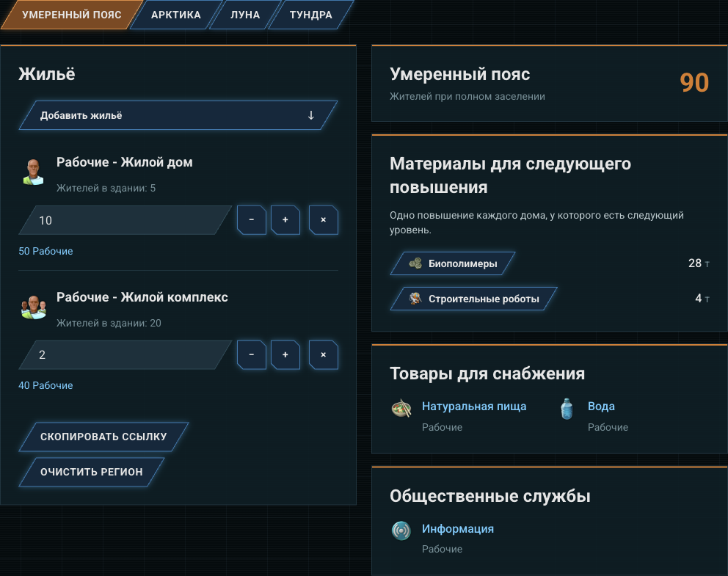The width and height of the screenshot is (728, 576).
Task: Click the Информация broadcast icon
Action: click(401, 531)
